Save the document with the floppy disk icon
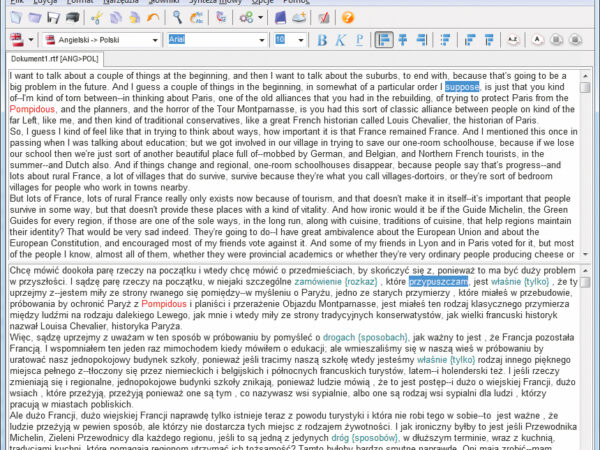Image resolution: width=600 pixels, height=450 pixels. (52, 17)
